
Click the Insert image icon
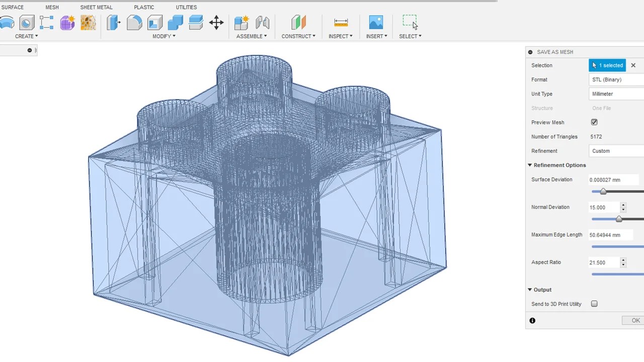coord(376,22)
